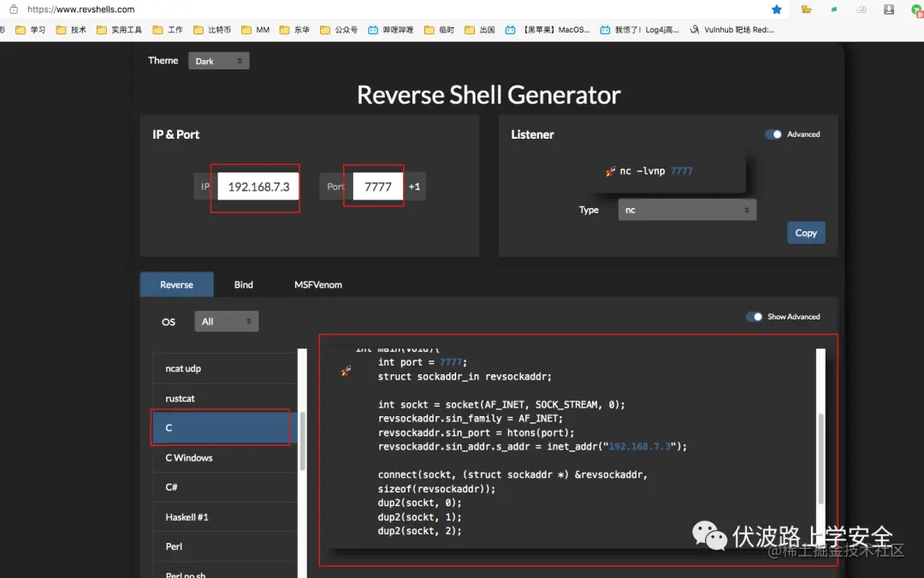
Task: Click the Port input field showing 7777
Action: [378, 187]
